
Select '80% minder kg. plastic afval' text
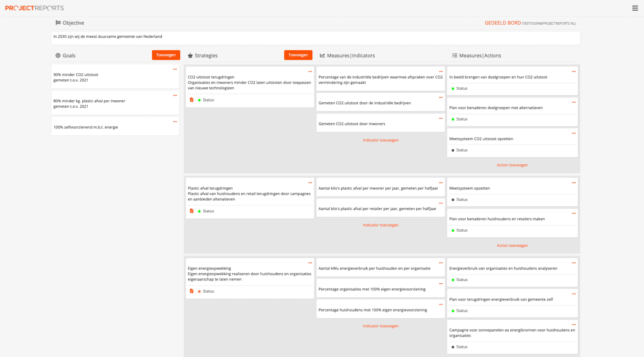coord(89,101)
